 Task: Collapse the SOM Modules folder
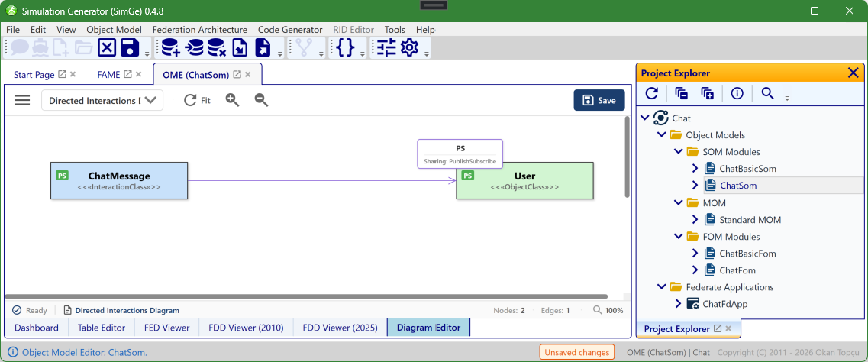click(678, 152)
